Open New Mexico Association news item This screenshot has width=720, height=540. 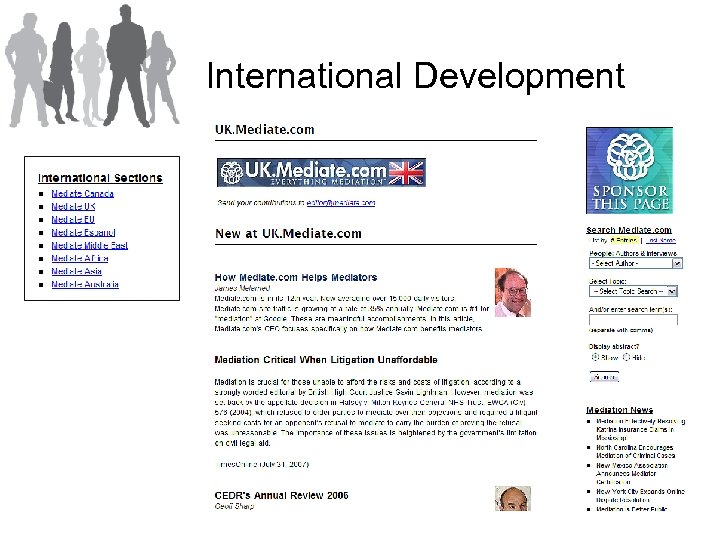pos(632,473)
